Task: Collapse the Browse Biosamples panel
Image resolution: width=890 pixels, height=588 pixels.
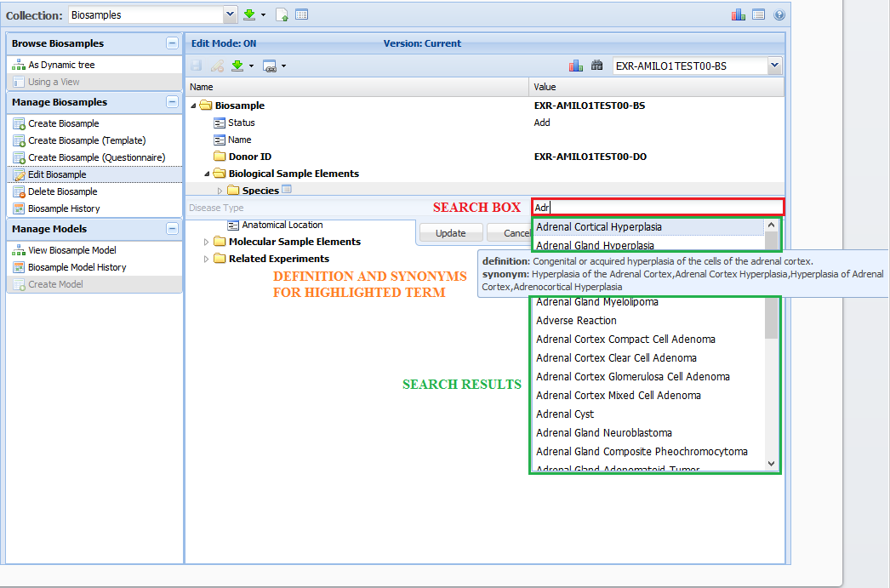Action: [x=172, y=43]
